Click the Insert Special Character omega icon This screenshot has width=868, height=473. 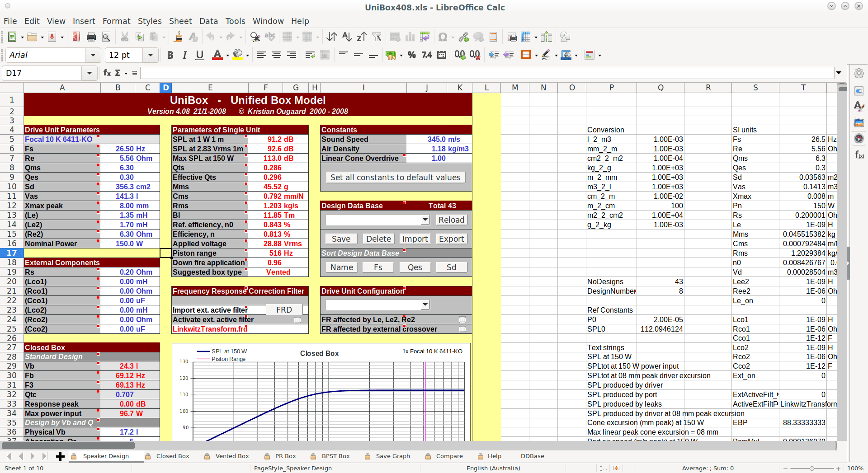pyautogui.click(x=443, y=37)
